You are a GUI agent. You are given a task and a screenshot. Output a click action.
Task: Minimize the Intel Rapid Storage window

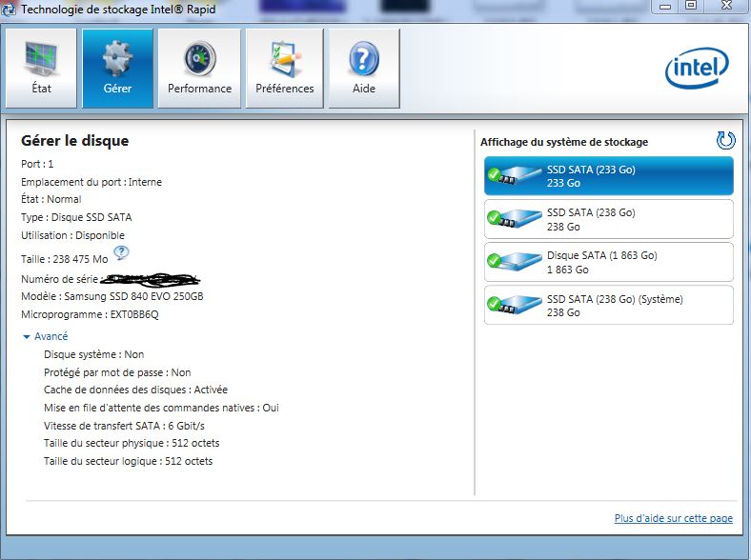tap(665, 7)
